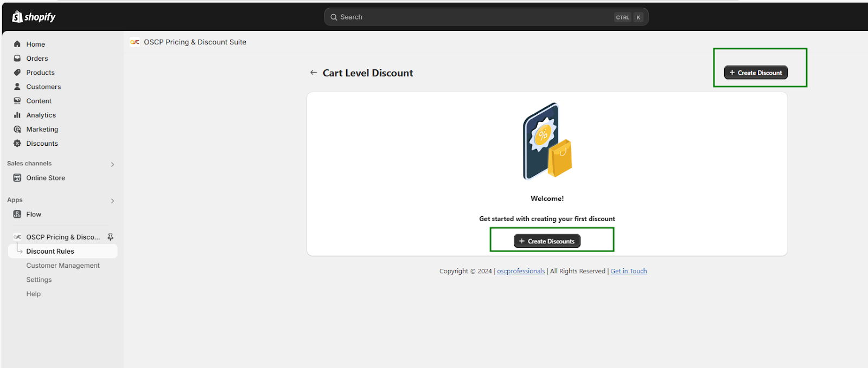Click the Products tag icon

click(x=17, y=72)
